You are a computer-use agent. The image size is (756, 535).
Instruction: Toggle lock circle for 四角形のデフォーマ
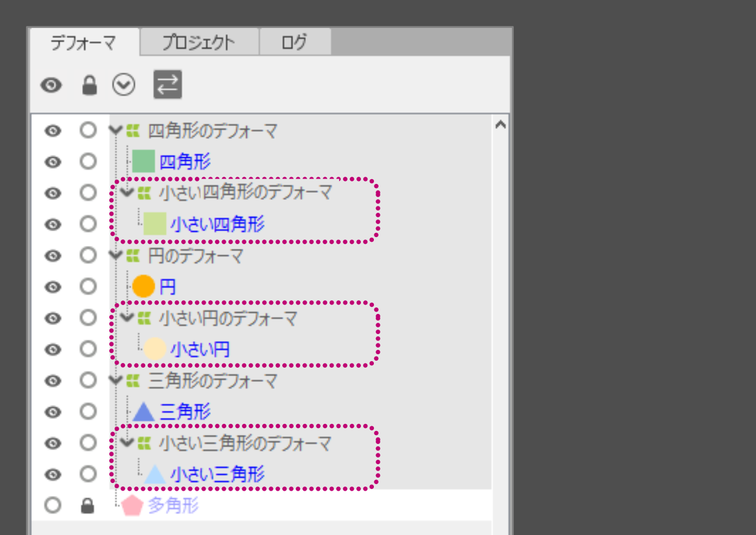pyautogui.click(x=88, y=130)
